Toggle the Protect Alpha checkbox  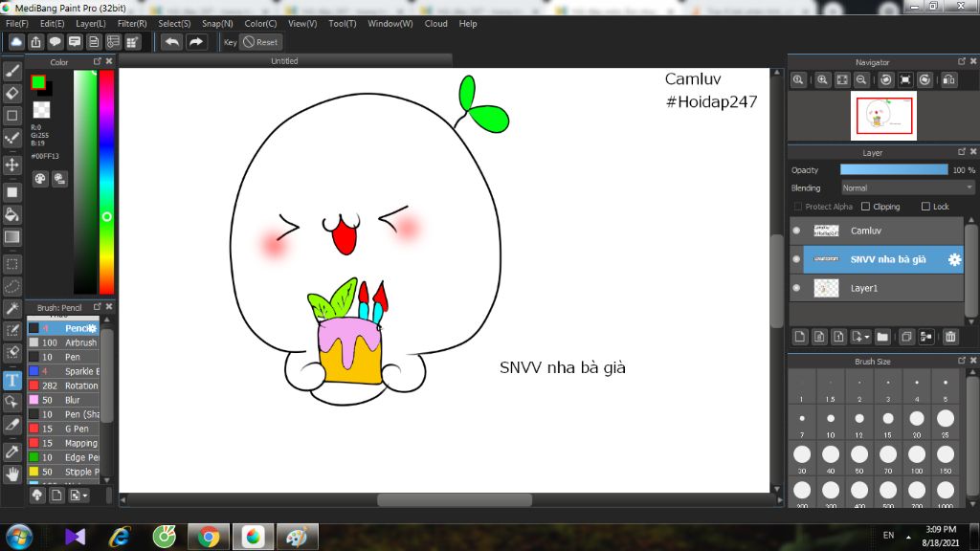coord(797,207)
